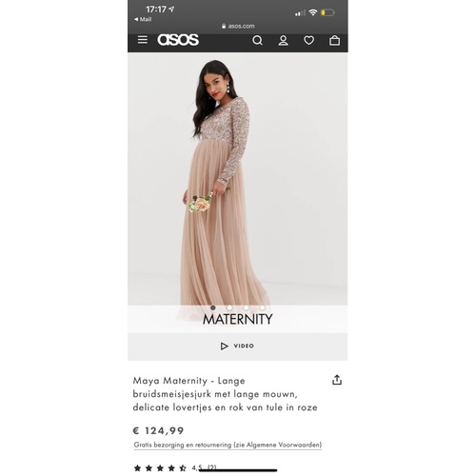Open saved items heart icon
476x476 pixels.
(308, 40)
